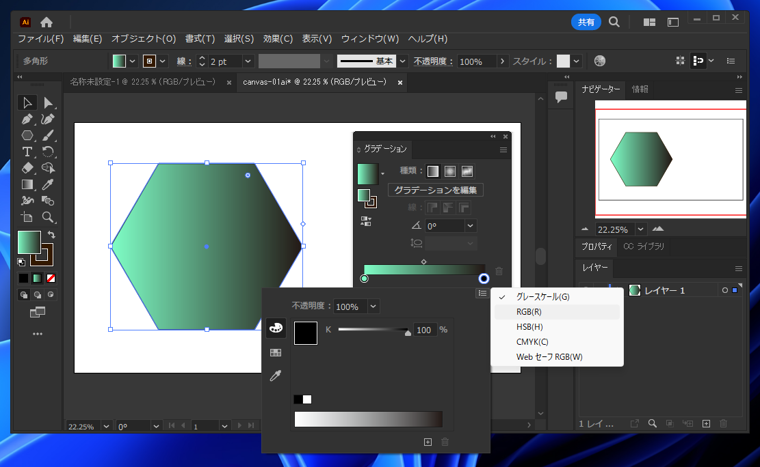
Task: Open the swatches icon in color popup
Action: coord(276,352)
